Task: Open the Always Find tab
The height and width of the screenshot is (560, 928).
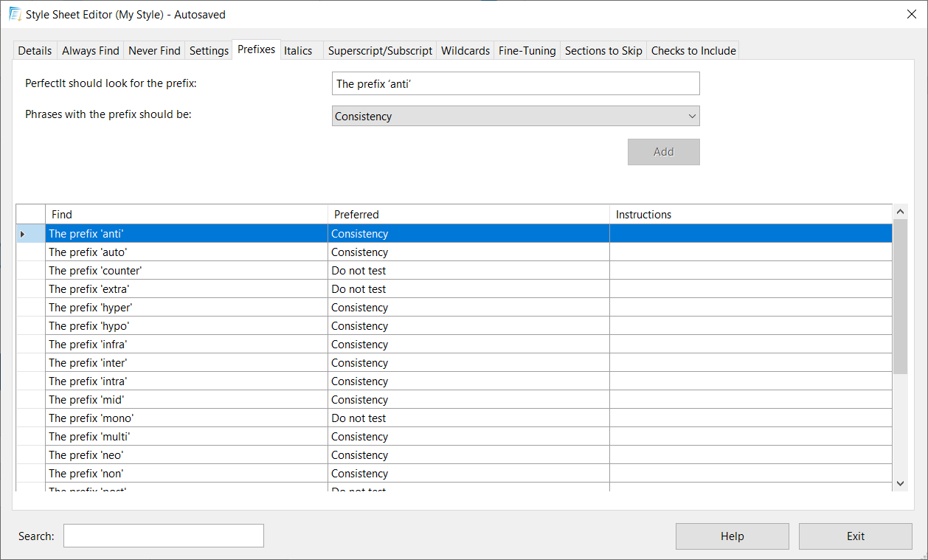Action: coord(90,51)
